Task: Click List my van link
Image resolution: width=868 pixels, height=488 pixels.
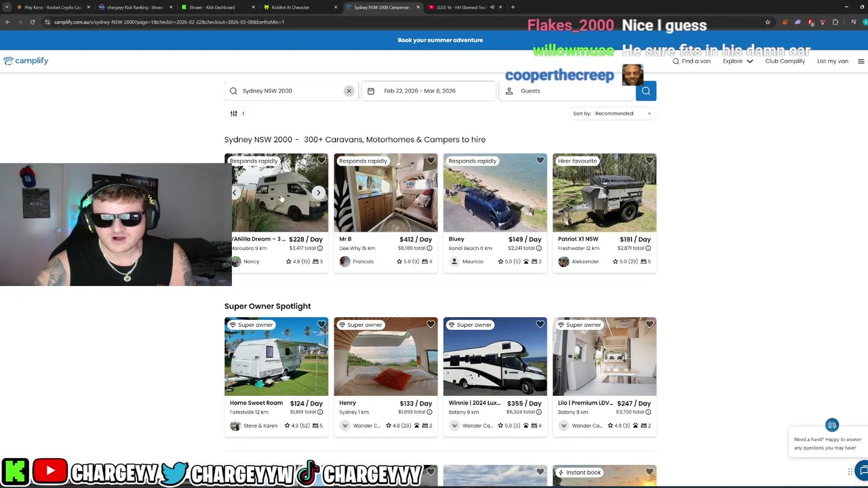Action: 833,61
